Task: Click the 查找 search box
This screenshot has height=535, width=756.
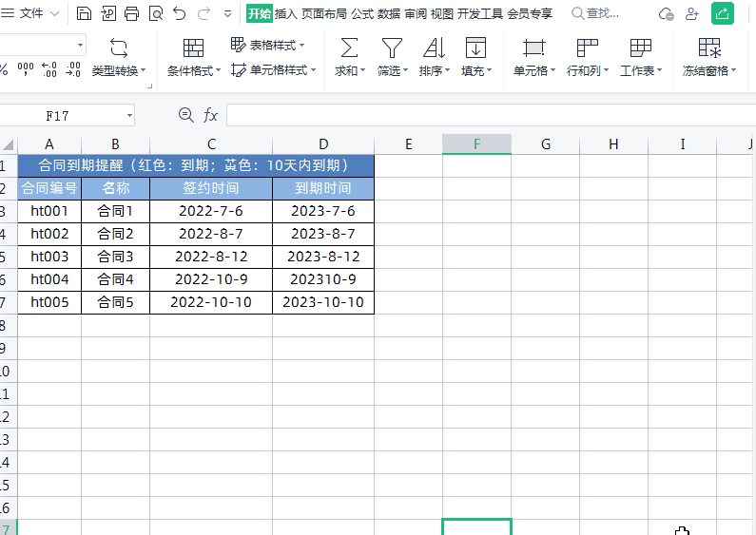Action: 595,13
